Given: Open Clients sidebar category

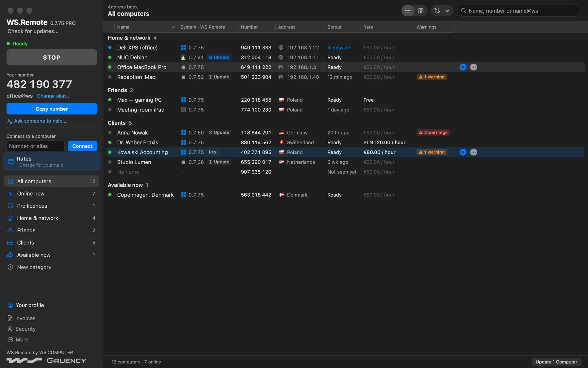Looking at the screenshot, I should (51, 243).
